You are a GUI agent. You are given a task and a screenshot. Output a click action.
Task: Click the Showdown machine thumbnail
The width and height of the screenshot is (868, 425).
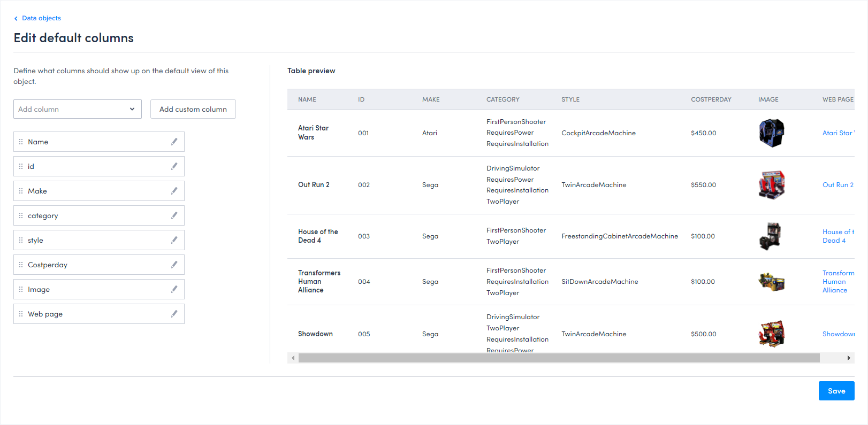pos(772,334)
